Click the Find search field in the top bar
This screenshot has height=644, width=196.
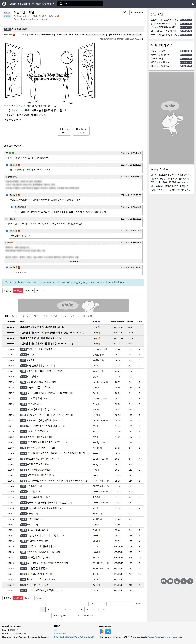(80, 4)
